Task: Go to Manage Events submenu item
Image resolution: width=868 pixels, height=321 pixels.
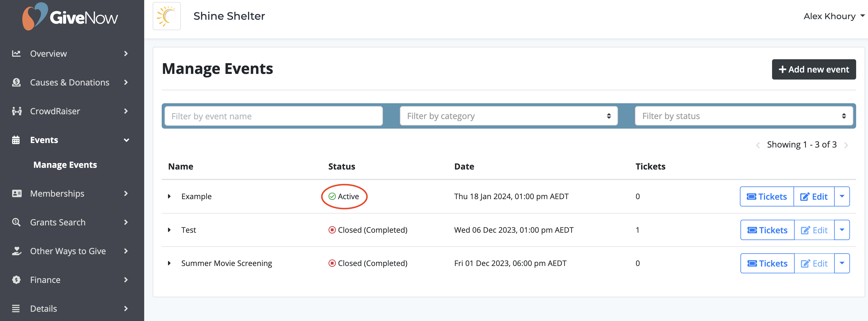Action: click(x=65, y=165)
